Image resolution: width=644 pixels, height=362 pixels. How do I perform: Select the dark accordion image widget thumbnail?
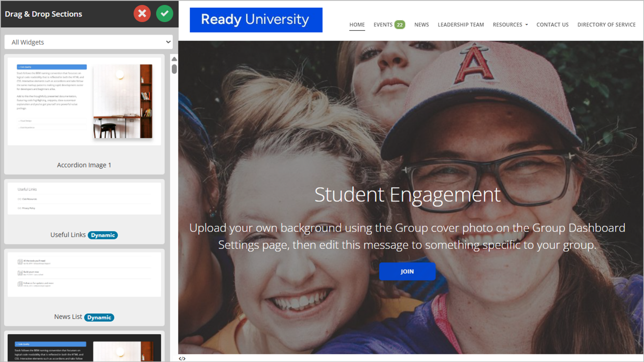pyautogui.click(x=84, y=348)
